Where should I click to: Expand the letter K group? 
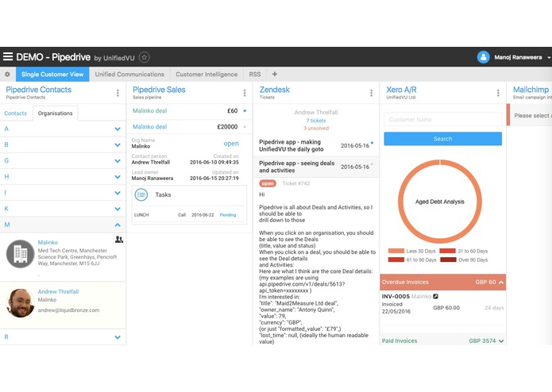click(63, 209)
